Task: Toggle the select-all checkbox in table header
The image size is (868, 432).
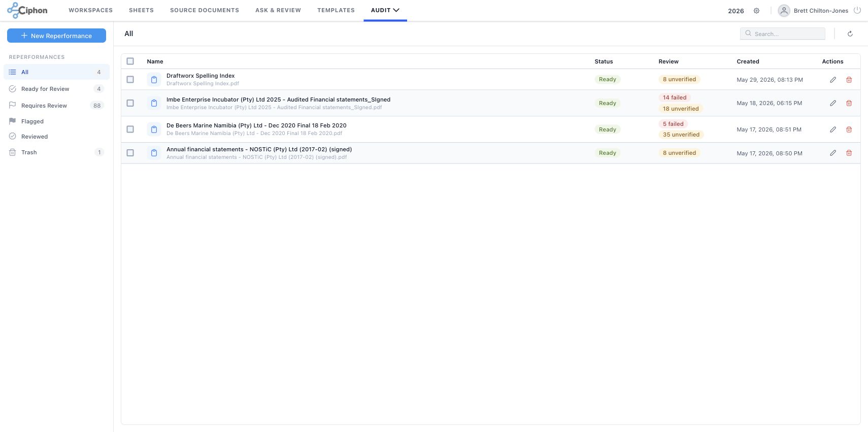Action: [130, 61]
